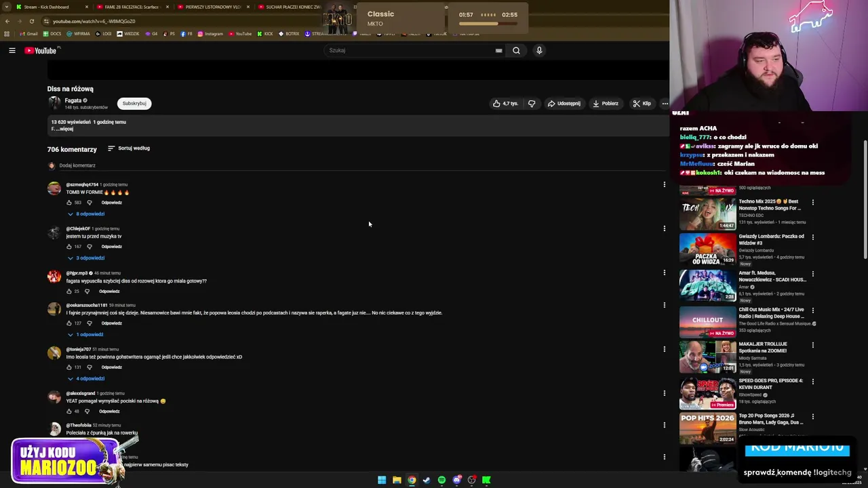Screen dimensions: 868x488
Task: Open Windows Start from the taskbar
Action: tap(382, 480)
